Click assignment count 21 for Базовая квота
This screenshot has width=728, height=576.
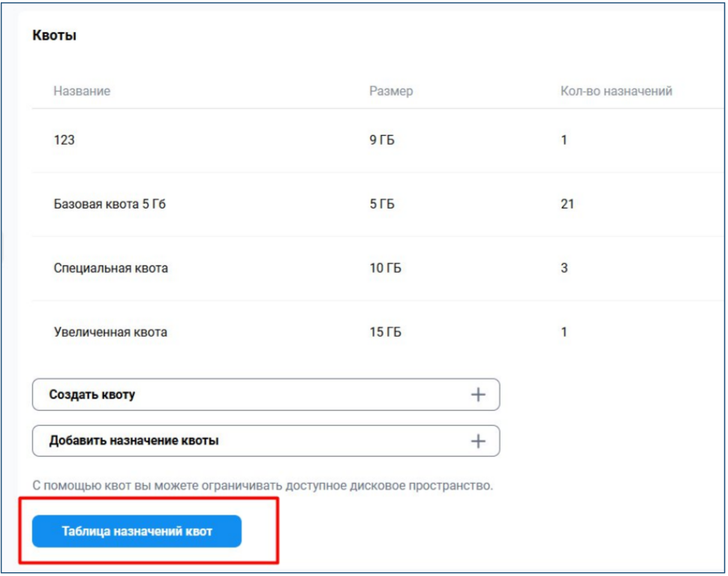coord(567,204)
